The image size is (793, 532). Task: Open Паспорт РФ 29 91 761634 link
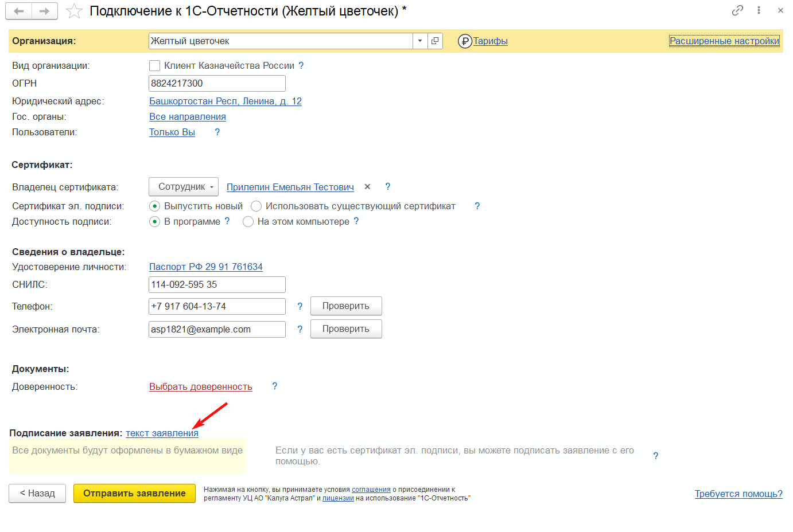pos(206,267)
